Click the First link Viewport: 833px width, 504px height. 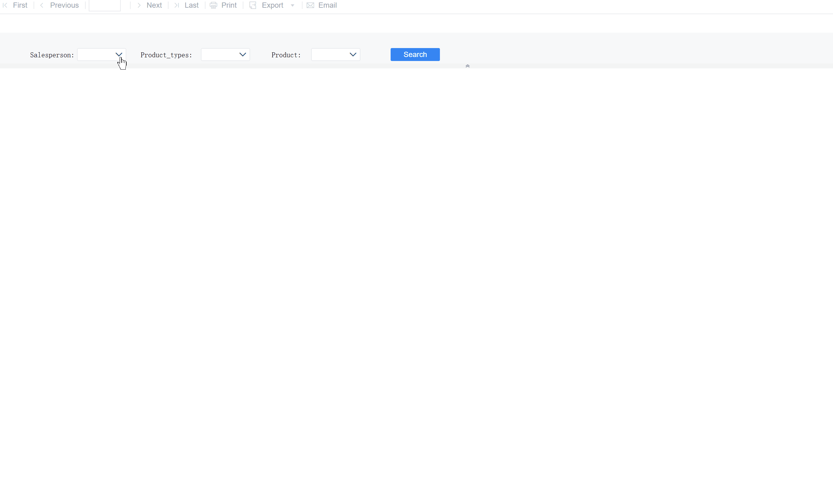pyautogui.click(x=20, y=5)
